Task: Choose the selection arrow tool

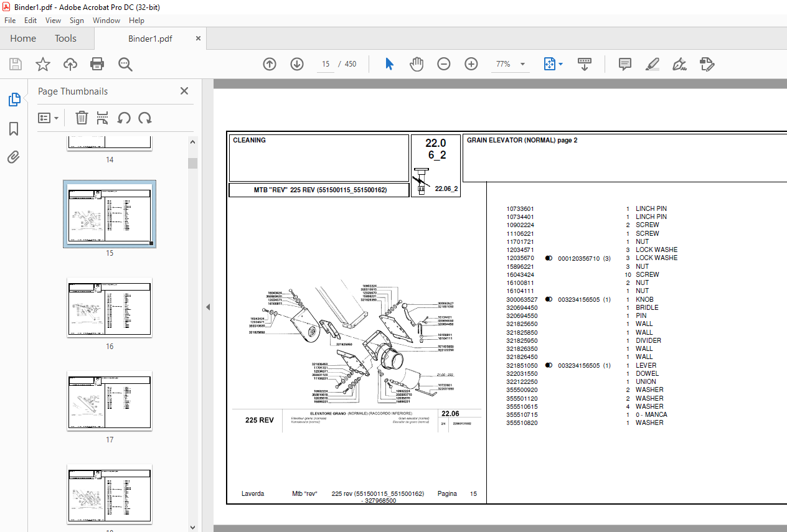Action: (390, 64)
